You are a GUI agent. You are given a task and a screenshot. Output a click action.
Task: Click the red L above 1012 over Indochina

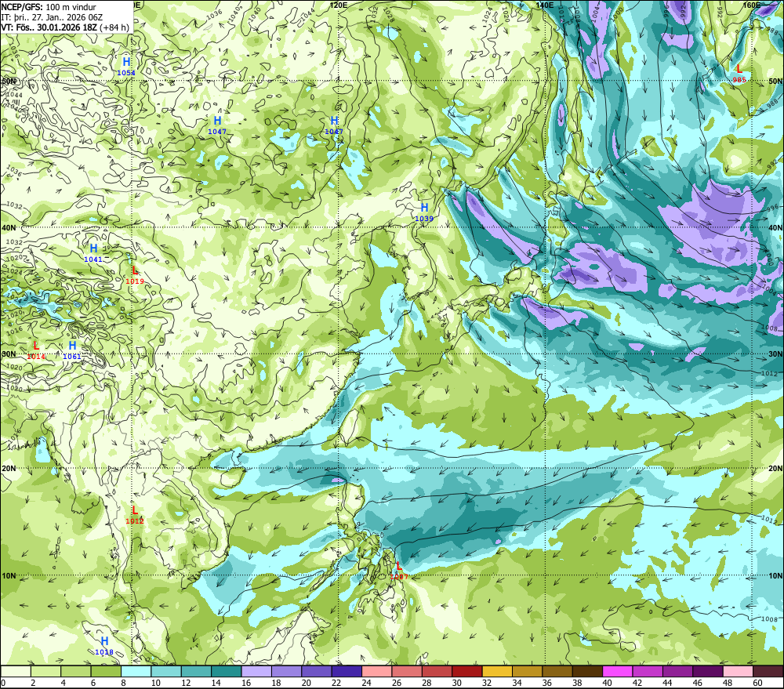(135, 510)
